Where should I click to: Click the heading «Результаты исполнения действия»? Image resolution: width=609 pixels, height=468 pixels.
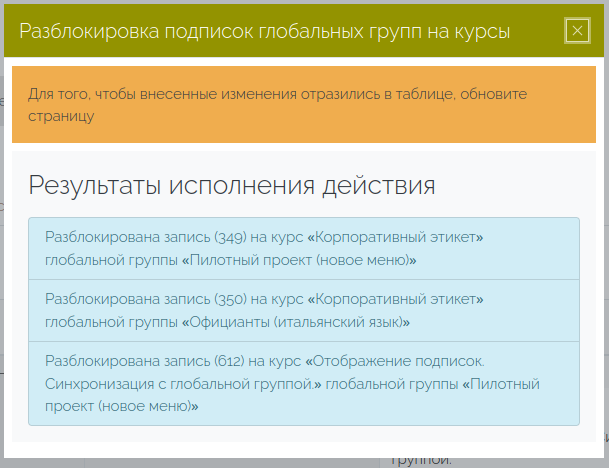231,185
